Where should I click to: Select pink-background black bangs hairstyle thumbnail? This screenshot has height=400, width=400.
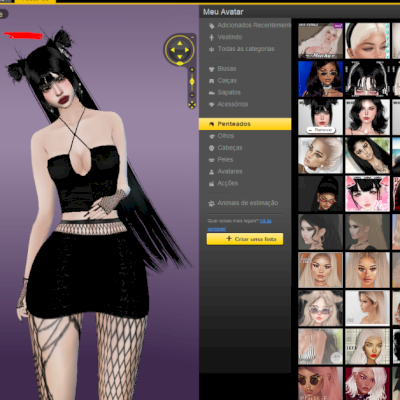(367, 194)
